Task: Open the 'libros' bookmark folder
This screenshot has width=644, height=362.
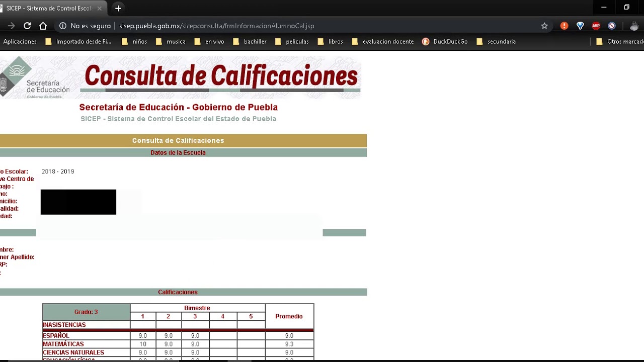Action: point(330,42)
